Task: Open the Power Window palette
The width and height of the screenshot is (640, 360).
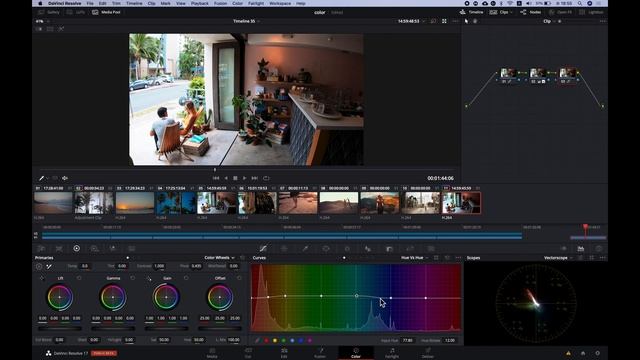Action: [x=326, y=248]
